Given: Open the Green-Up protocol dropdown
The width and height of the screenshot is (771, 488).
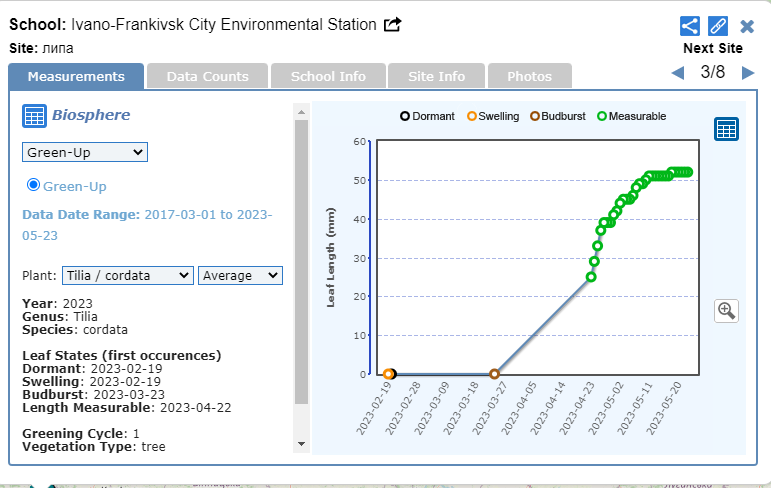Looking at the screenshot, I should tap(85, 152).
